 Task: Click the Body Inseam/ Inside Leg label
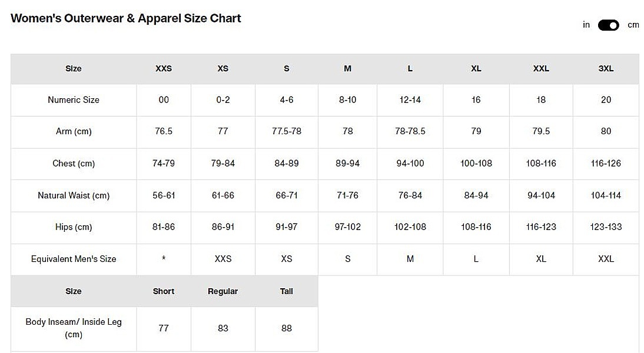point(74,328)
